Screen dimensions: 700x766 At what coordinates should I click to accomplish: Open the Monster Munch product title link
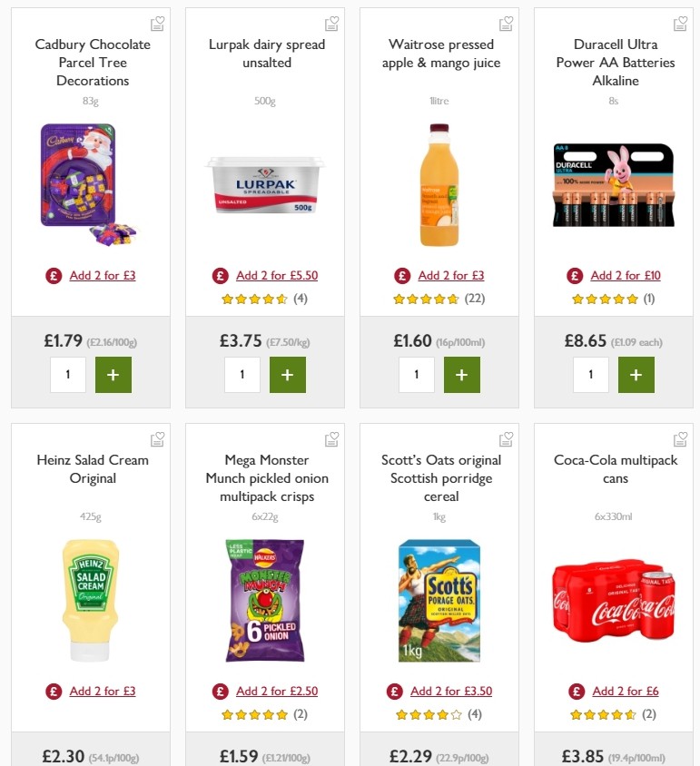(x=264, y=478)
